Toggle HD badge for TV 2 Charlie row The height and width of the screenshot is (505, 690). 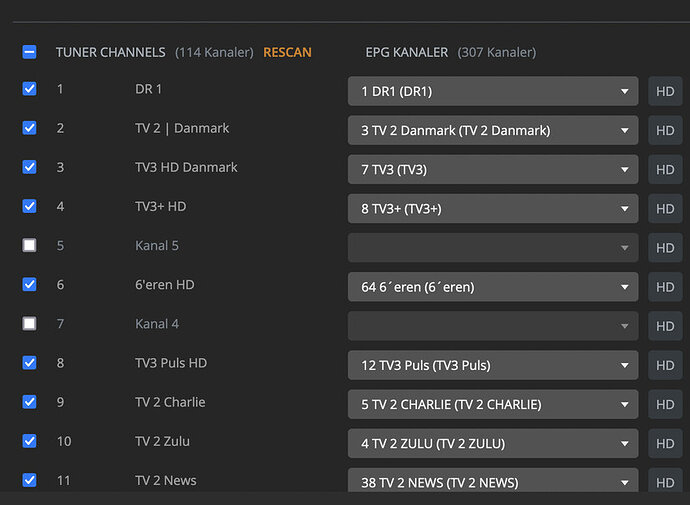click(665, 405)
